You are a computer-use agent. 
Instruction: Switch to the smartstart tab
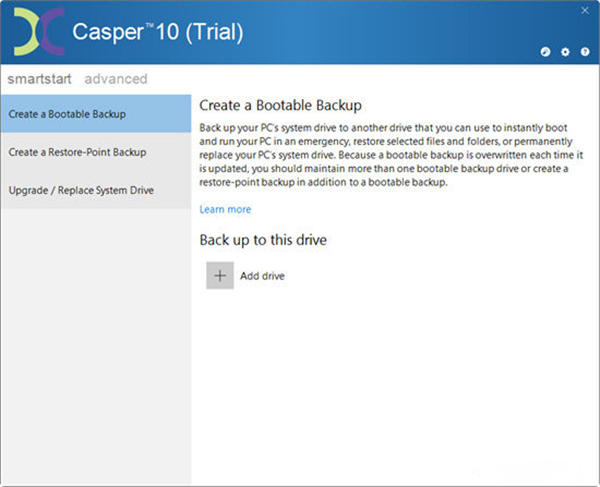click(41, 79)
